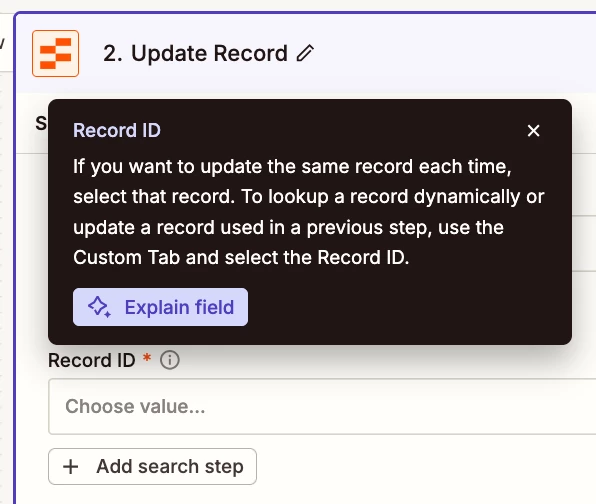This screenshot has height=504, width=596.
Task: Click the Add search step label text
Action: [x=170, y=467]
